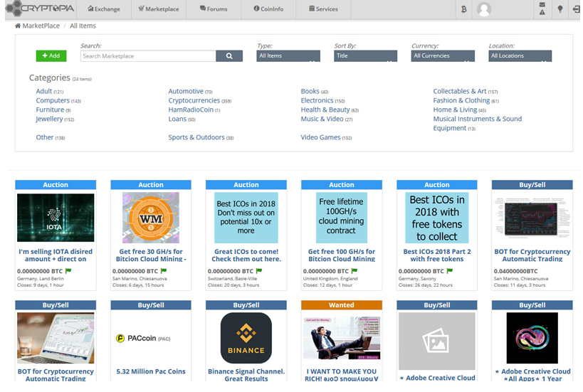
Task: Click the All Items breadcrumb
Action: point(83,26)
